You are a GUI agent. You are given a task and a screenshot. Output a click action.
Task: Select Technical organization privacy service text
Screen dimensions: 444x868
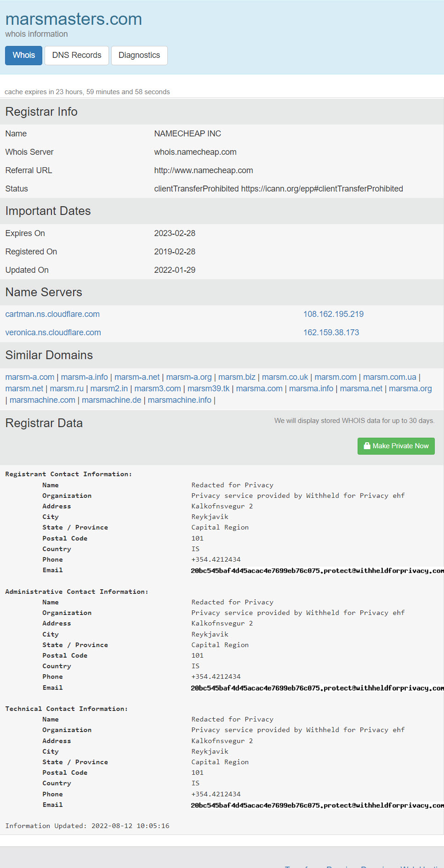(298, 730)
